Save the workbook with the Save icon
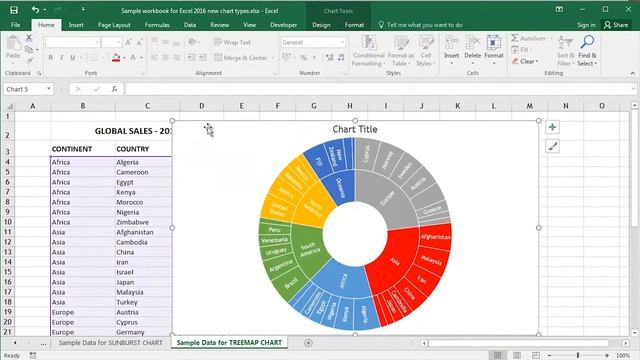This screenshot has width=640, height=360. tap(14, 10)
